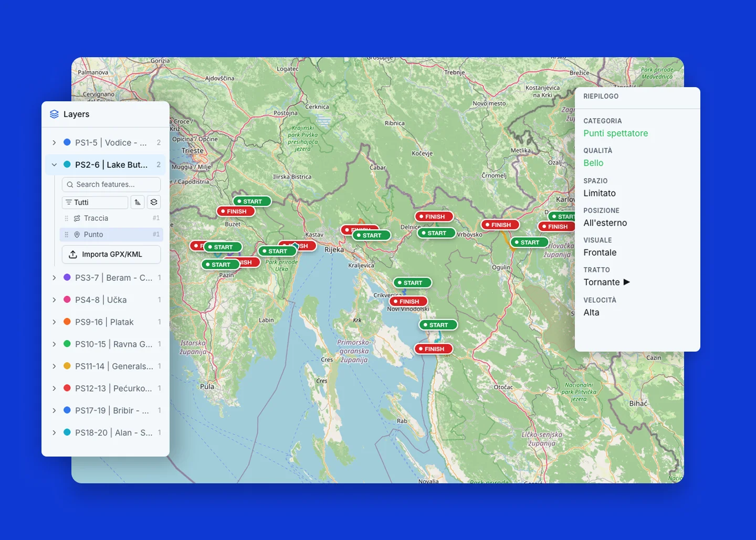Expand the PS3-7 Beram layer
Screen dimensions: 756x540
(x=54, y=278)
